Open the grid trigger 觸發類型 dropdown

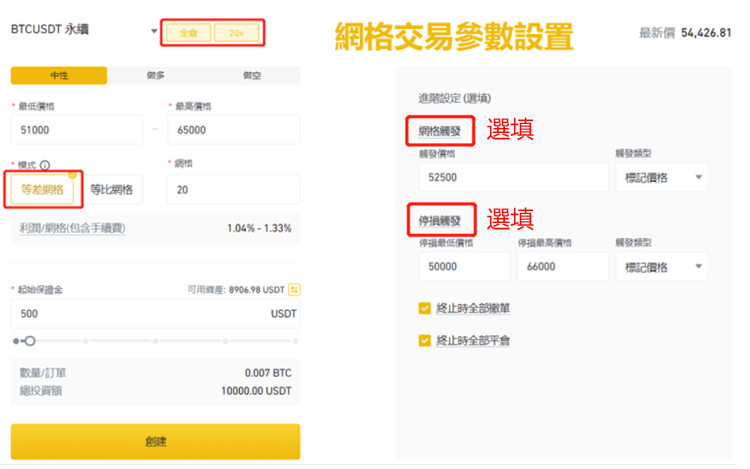pyautogui.click(x=661, y=177)
